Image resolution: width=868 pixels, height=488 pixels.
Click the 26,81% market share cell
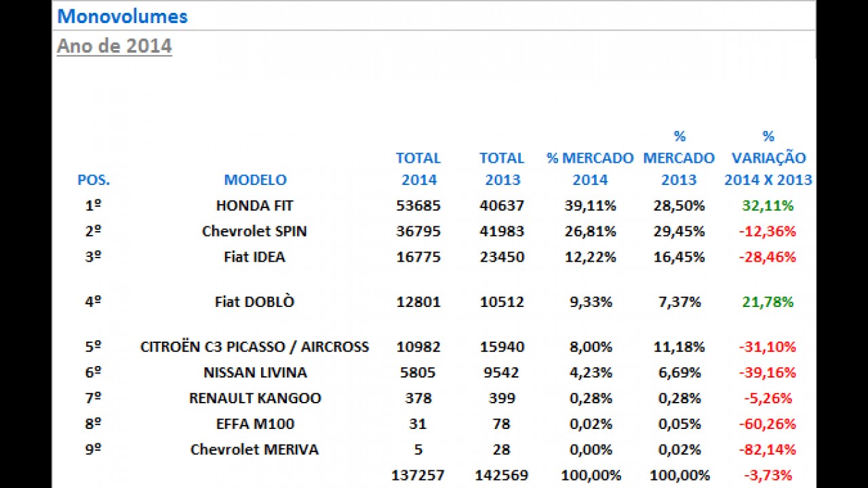[x=590, y=231]
